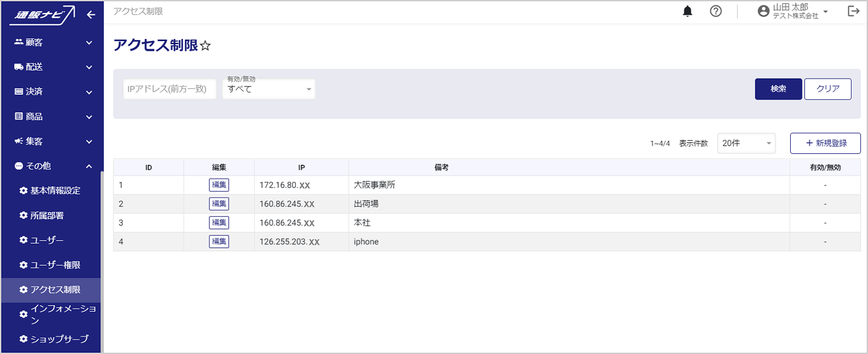Image resolution: width=868 pixels, height=354 pixels.
Task: Open the 有効/無効 filter dropdown
Action: point(269,90)
